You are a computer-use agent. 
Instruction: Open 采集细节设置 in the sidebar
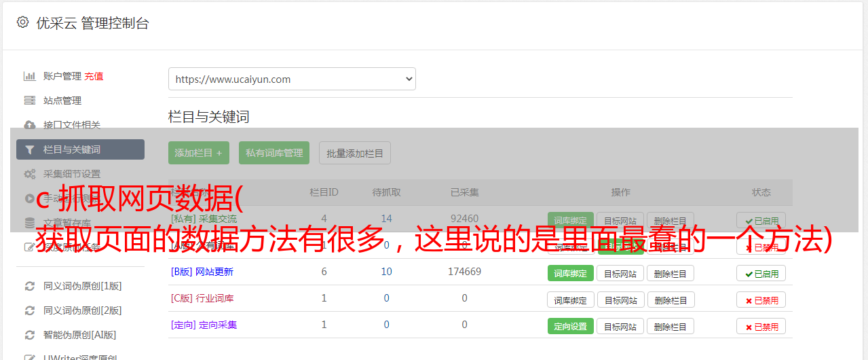(72, 174)
